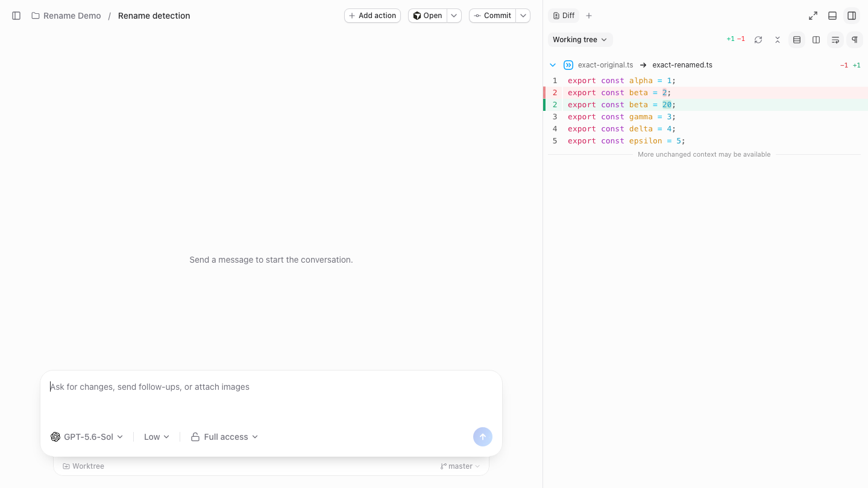This screenshot has height=488, width=868.
Task: Click the file's −1 +1 change count
Action: [850, 65]
